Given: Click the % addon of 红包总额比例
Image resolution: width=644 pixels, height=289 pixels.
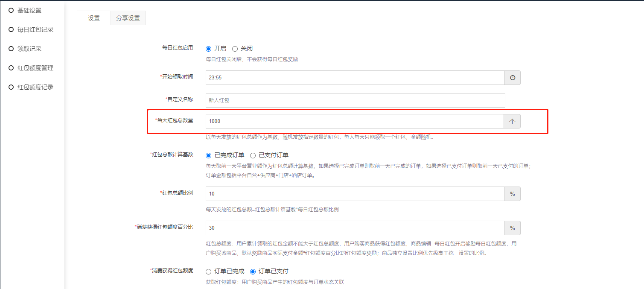Looking at the screenshot, I should tap(513, 194).
